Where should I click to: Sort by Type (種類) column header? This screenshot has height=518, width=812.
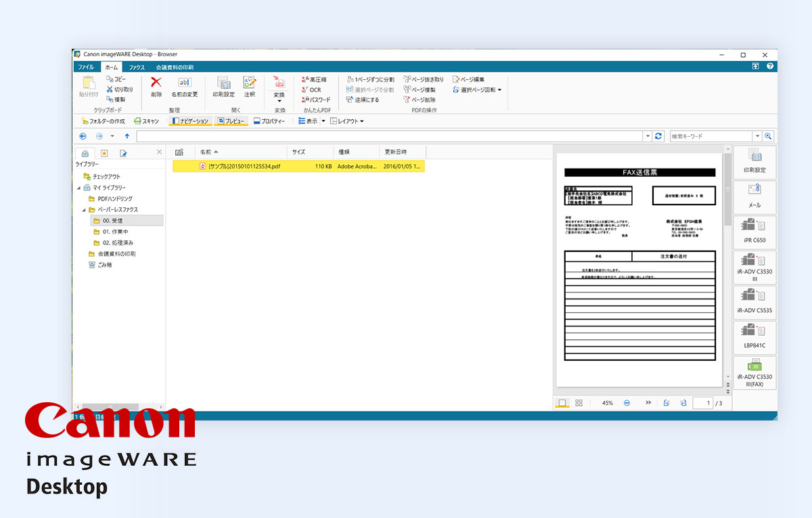(x=357, y=152)
